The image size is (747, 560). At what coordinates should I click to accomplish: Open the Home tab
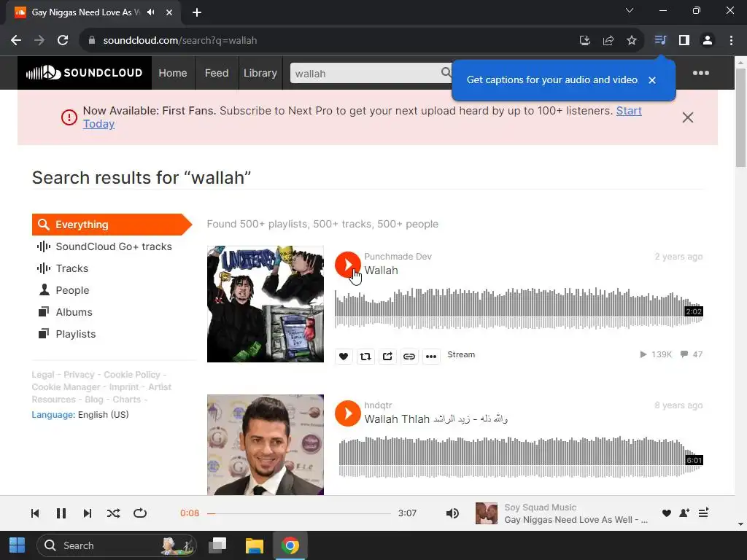click(x=173, y=73)
